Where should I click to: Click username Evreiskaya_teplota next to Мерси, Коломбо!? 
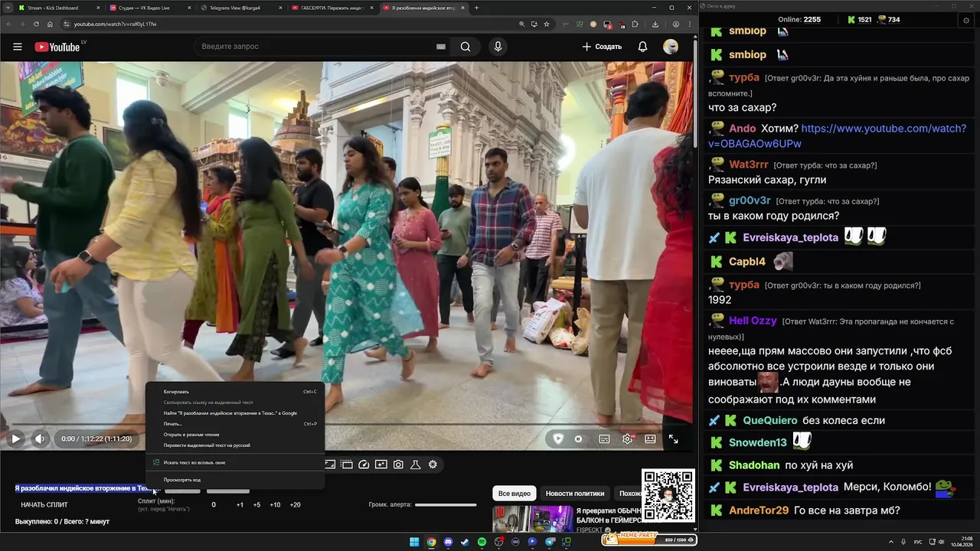coord(790,487)
